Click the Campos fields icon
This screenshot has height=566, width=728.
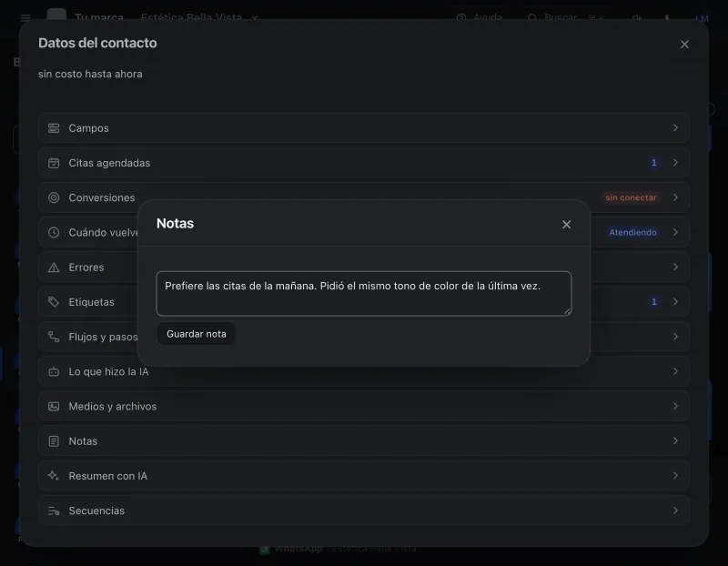coord(54,128)
